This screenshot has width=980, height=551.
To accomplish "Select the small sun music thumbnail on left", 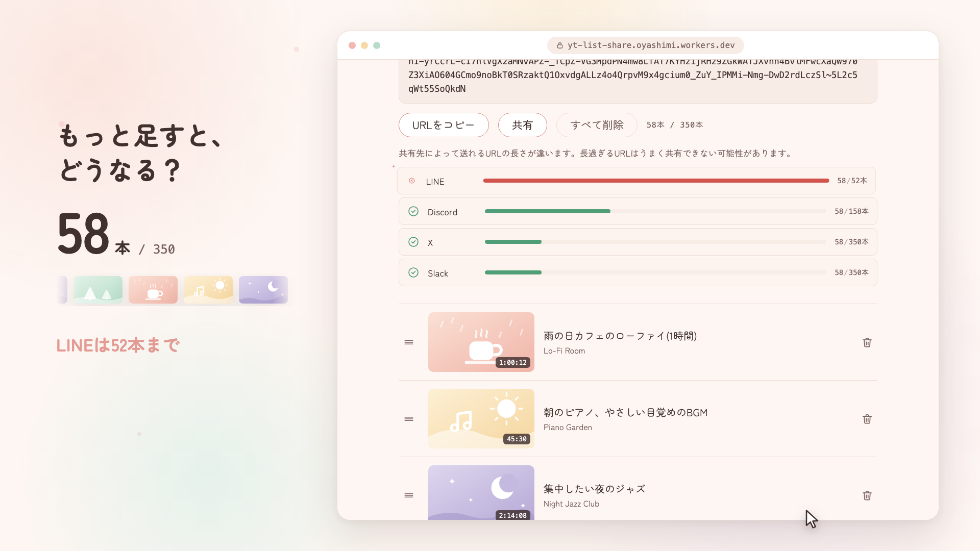I will (x=208, y=290).
